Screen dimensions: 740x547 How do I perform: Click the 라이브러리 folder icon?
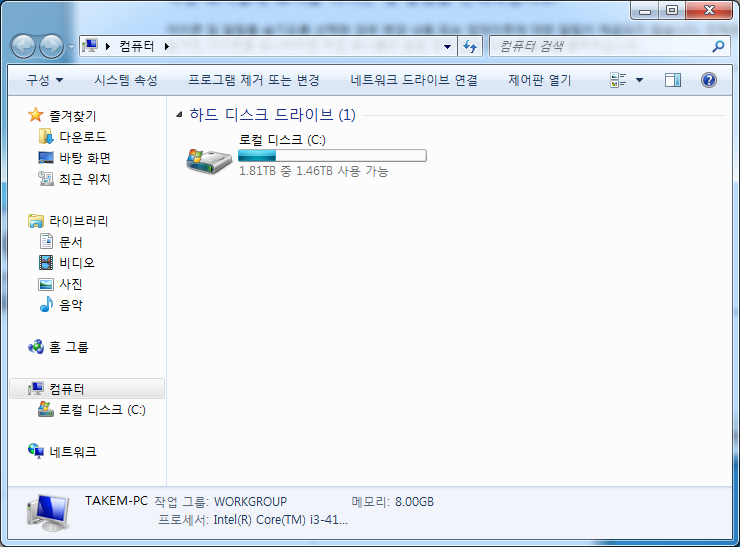pyautogui.click(x=36, y=220)
